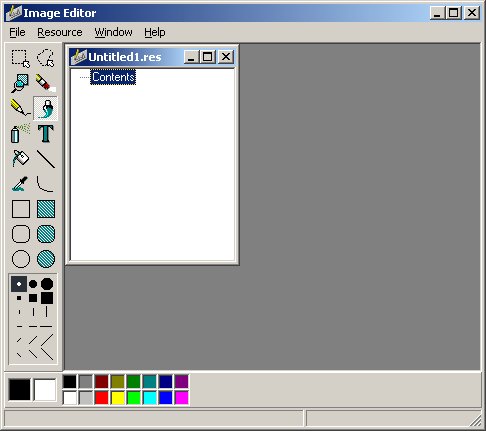Select the Text tool

[46, 134]
